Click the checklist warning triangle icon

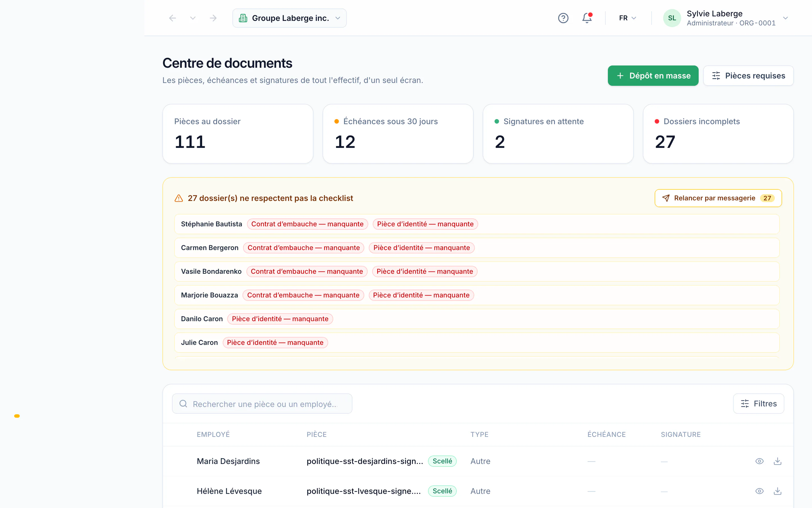click(179, 198)
